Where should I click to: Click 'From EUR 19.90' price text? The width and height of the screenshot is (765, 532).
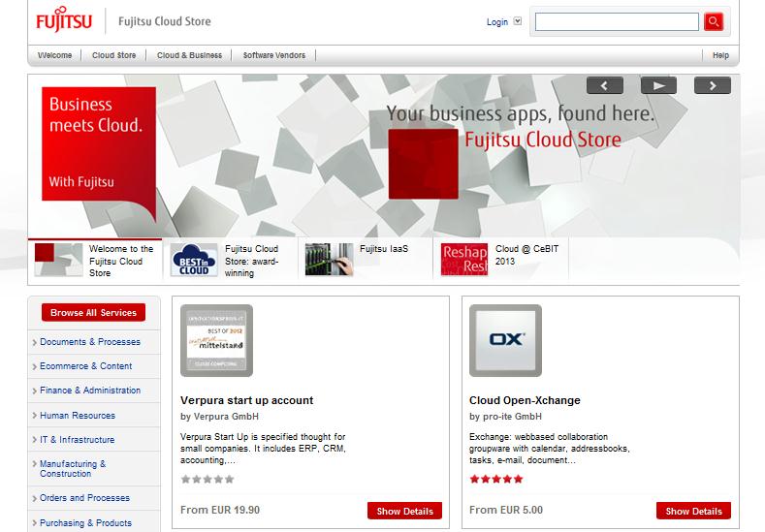[x=220, y=510]
